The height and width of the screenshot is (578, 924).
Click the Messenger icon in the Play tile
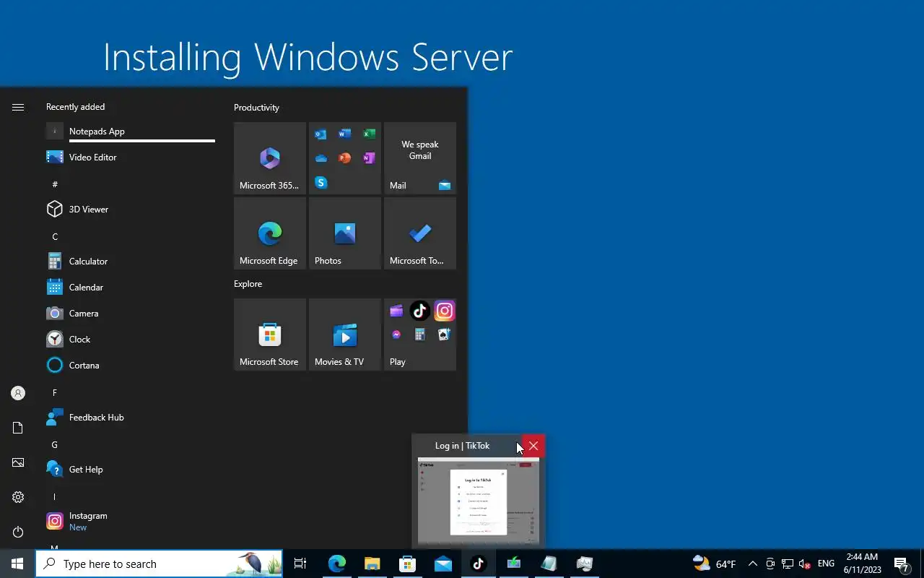pyautogui.click(x=396, y=335)
